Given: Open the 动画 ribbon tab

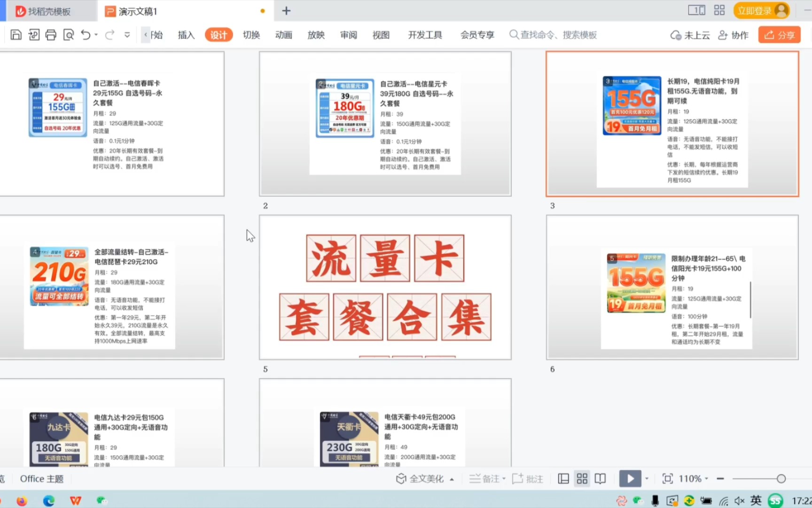Looking at the screenshot, I should click(x=284, y=35).
